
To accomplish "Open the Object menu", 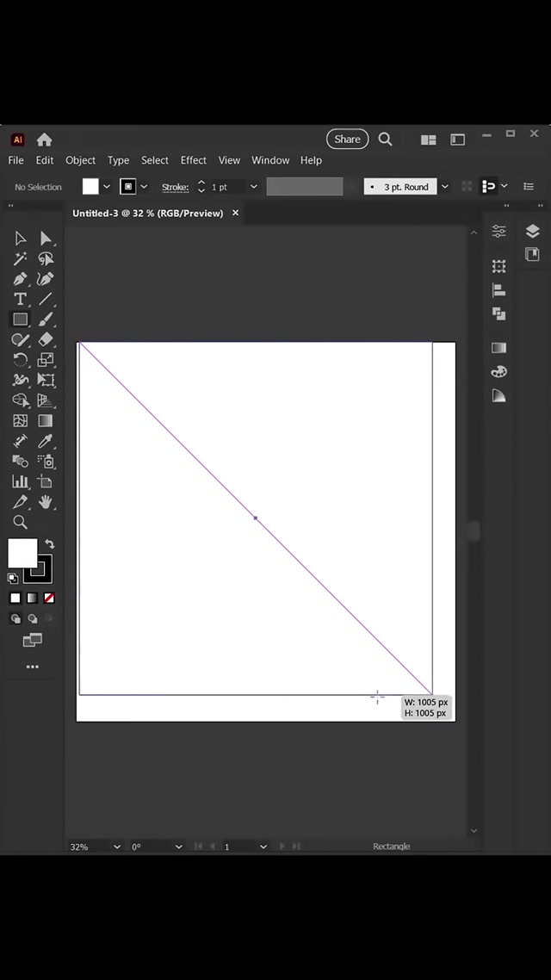I will pos(80,160).
